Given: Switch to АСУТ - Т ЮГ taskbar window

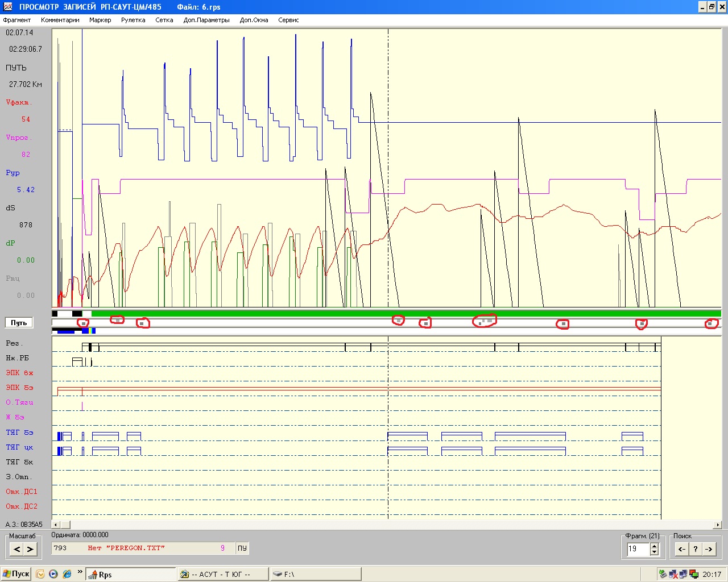Looking at the screenshot, I should pos(222,575).
